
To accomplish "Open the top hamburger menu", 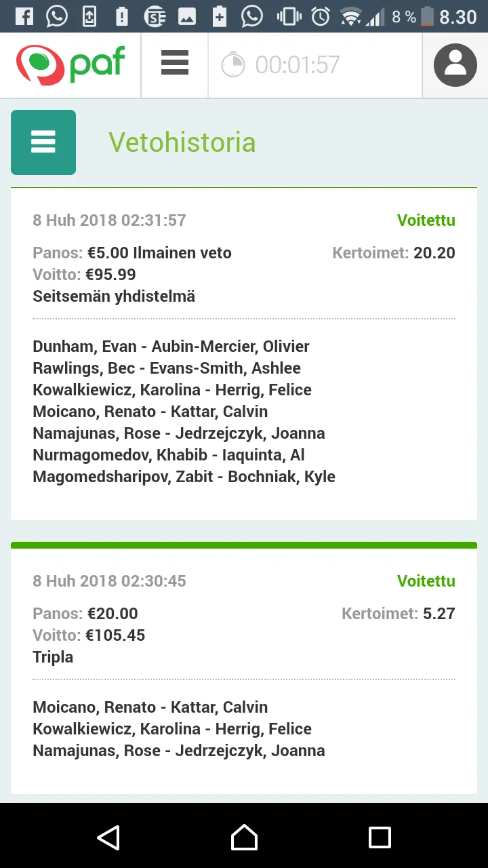I will (x=174, y=63).
